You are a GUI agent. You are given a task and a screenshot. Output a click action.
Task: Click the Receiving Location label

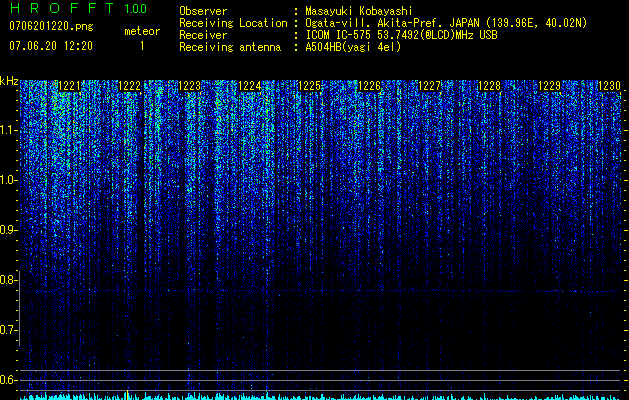[x=233, y=23]
